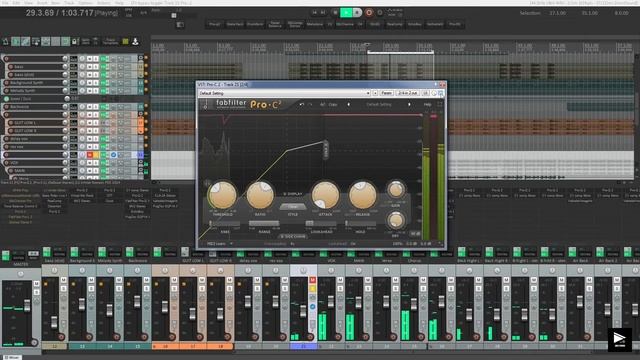
Task: Pause playback in the transport bar
Action: 357,13
